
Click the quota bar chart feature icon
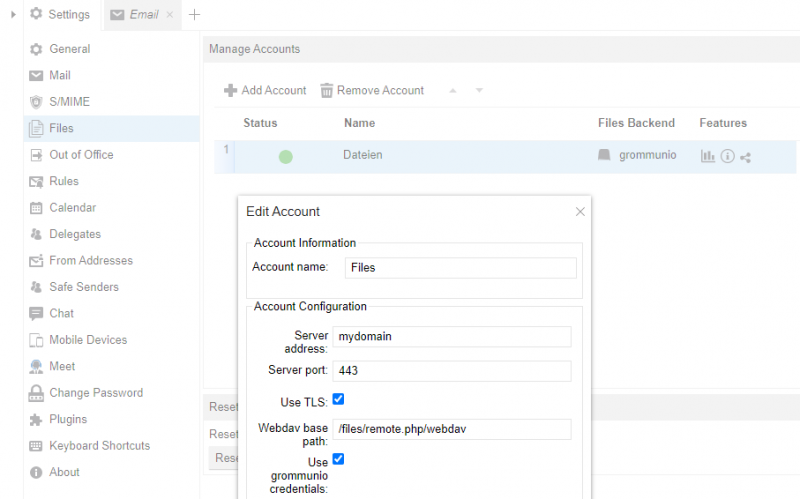pyautogui.click(x=708, y=156)
